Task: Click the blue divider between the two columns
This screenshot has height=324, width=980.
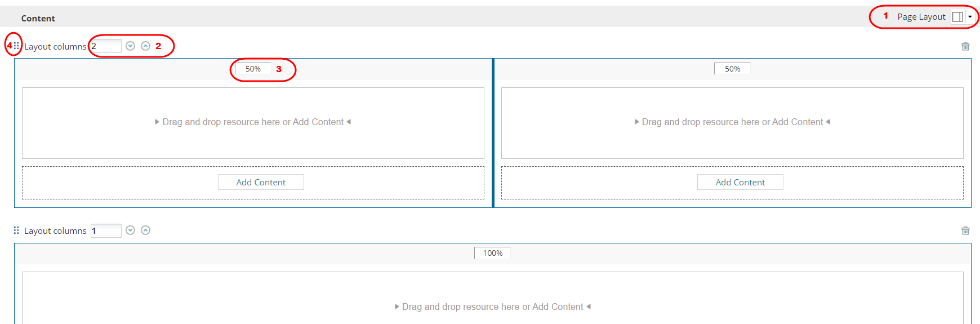Action: tap(493, 133)
